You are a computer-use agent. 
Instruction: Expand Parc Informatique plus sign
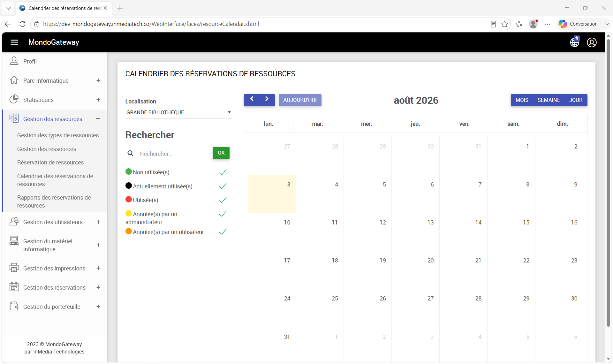pos(98,80)
